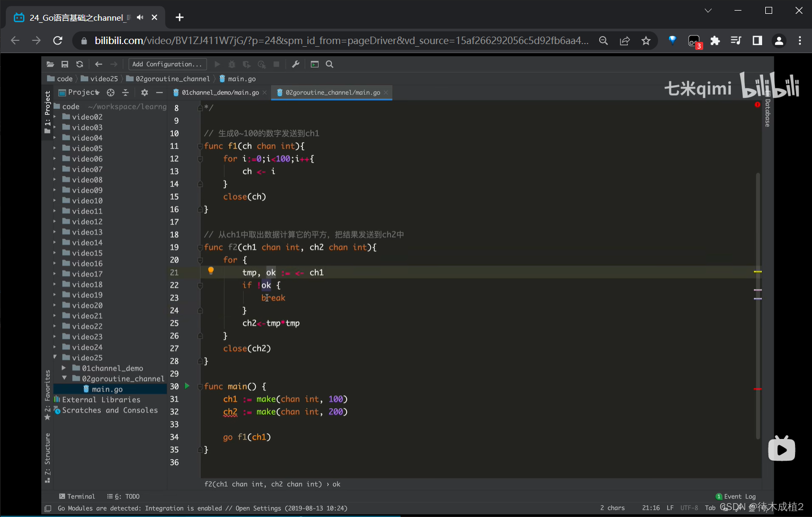Click the LF line separator status
This screenshot has height=517, width=812.
tap(670, 508)
